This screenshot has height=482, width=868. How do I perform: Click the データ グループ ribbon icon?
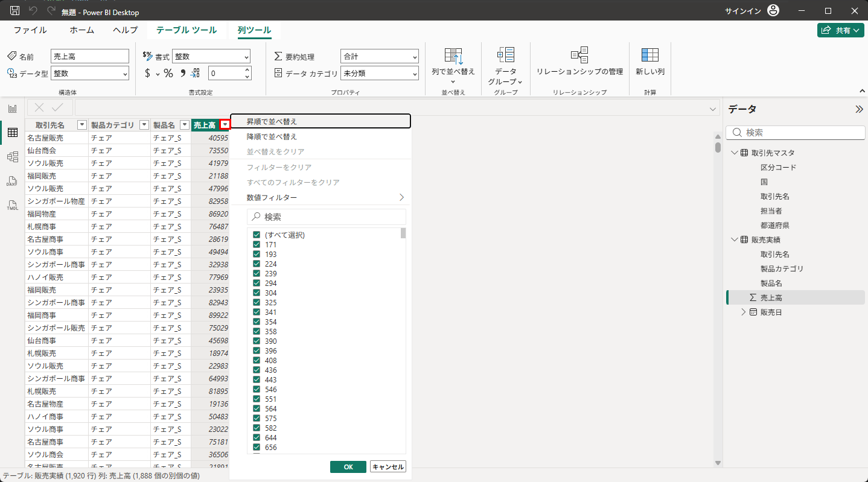click(x=505, y=55)
